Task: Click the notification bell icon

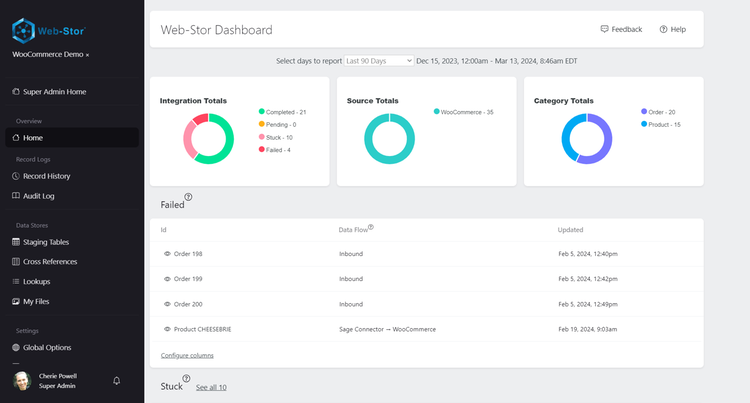Action: point(116,381)
